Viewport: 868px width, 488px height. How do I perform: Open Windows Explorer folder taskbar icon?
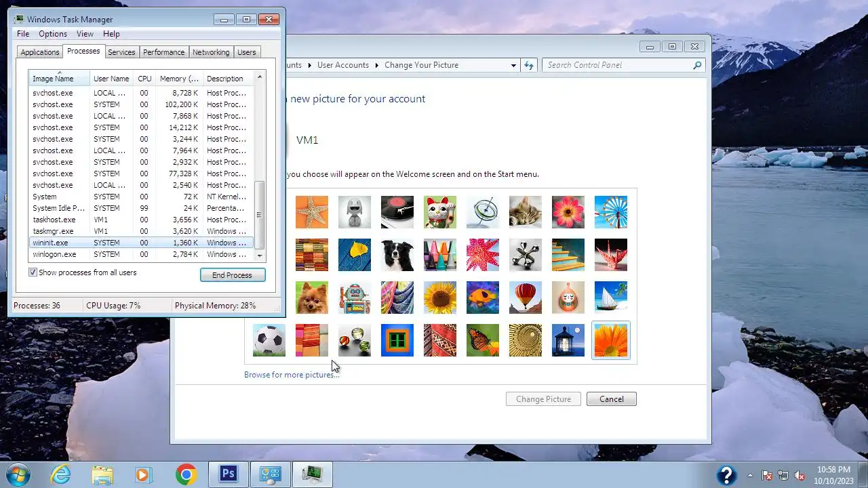[102, 474]
